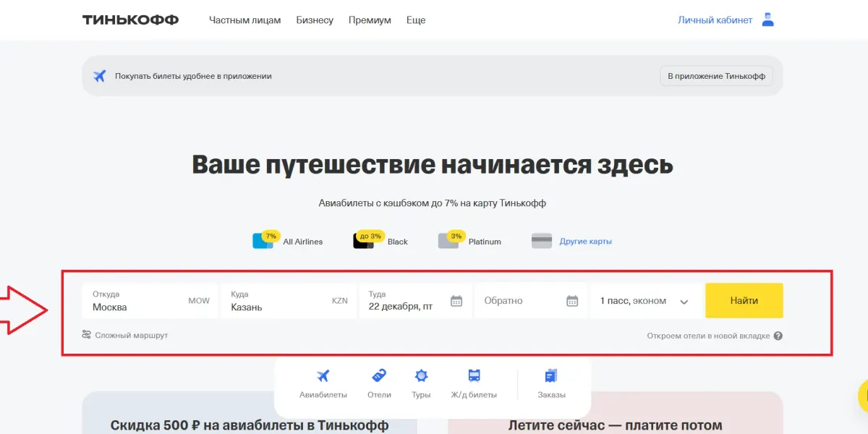Click the Куда field with Казань
Image resolution: width=868 pixels, height=434 pixels.
coord(289,301)
